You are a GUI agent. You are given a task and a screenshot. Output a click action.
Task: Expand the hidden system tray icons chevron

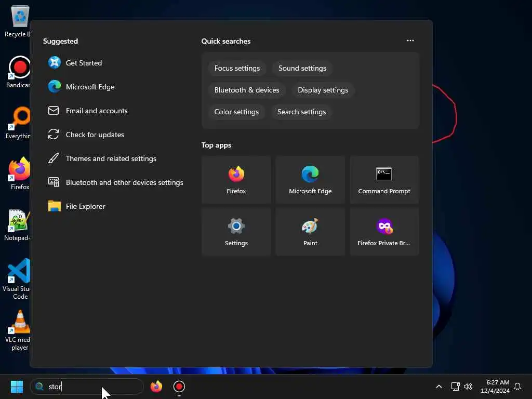click(x=438, y=387)
